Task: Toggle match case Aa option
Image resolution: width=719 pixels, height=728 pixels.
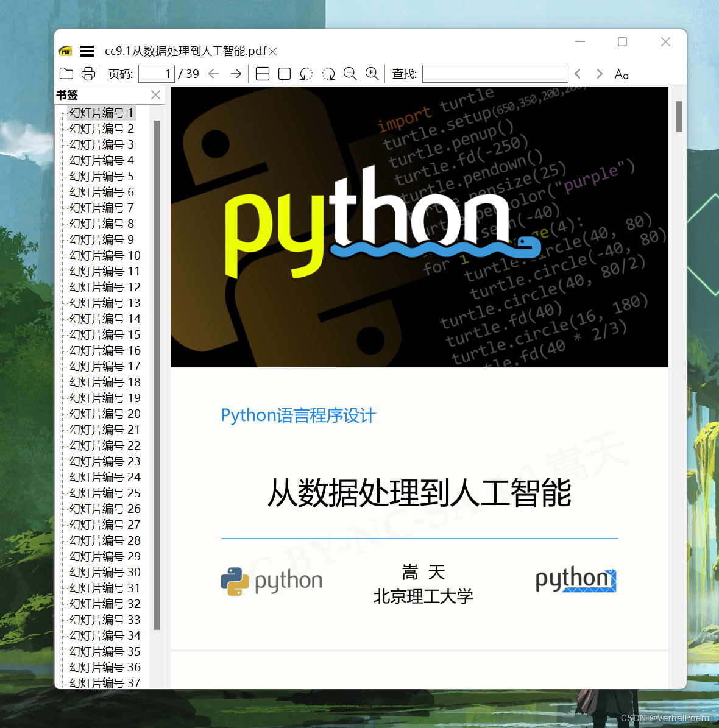Action: (622, 74)
